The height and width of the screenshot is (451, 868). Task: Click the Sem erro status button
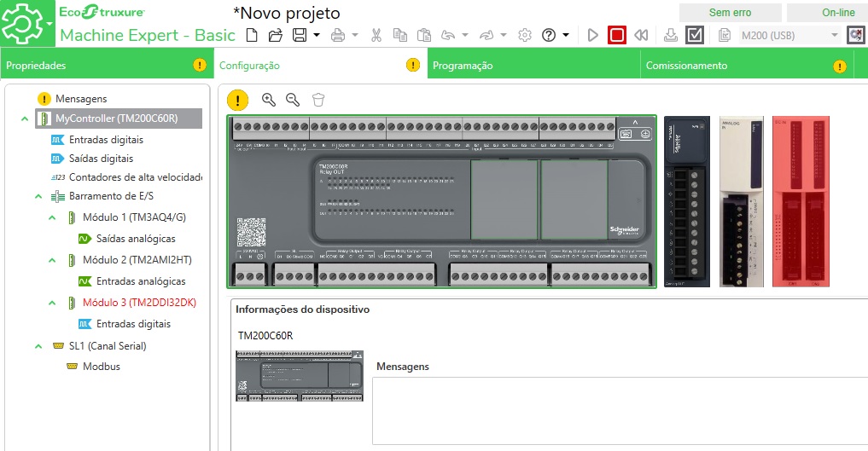point(730,13)
